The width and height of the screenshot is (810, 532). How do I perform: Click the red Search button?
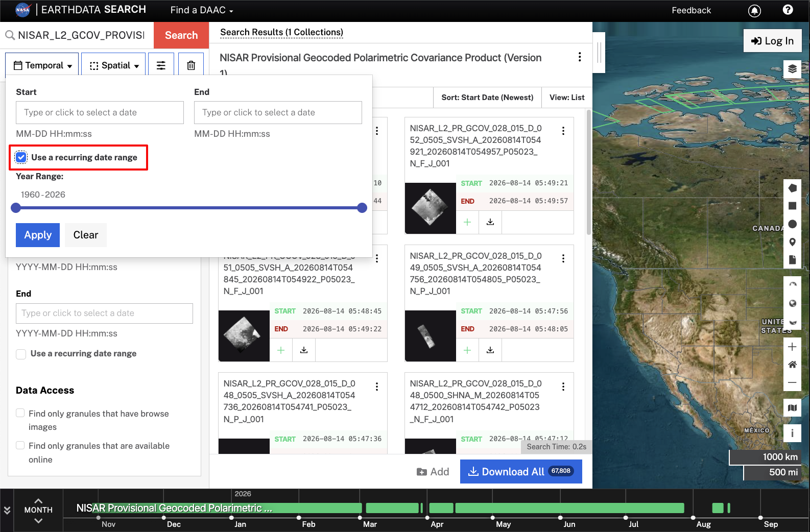pos(181,35)
